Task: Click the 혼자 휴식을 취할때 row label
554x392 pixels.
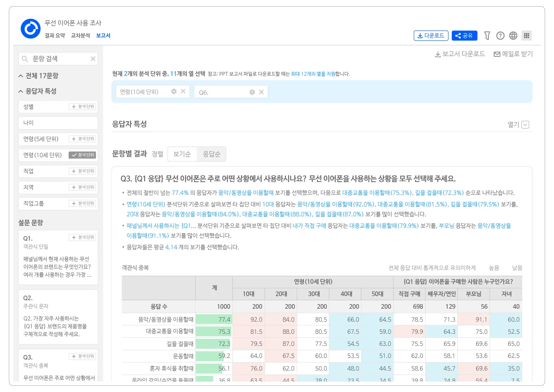Action: point(171,369)
